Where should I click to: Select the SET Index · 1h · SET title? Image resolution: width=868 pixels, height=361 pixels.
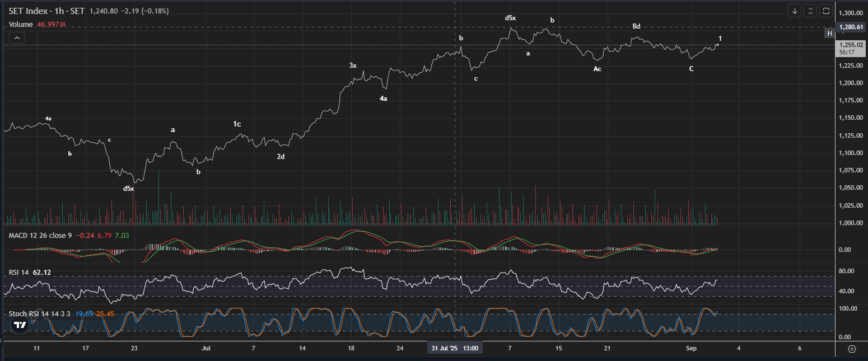click(47, 11)
